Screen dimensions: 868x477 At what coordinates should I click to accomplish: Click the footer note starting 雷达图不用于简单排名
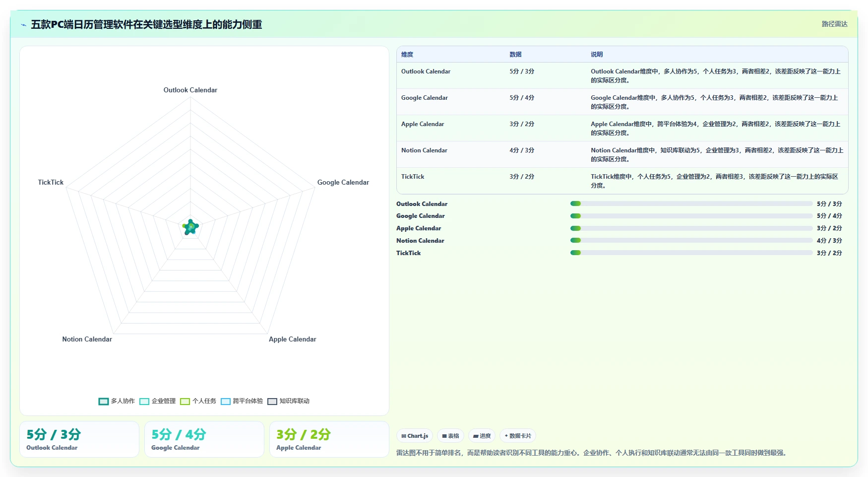pos(592,453)
